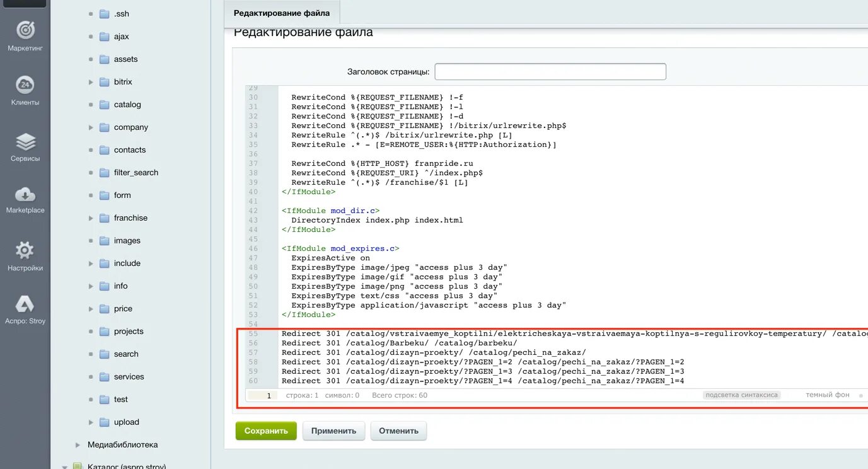Open the services folder label
This screenshot has width=868, height=469.
pyautogui.click(x=129, y=377)
